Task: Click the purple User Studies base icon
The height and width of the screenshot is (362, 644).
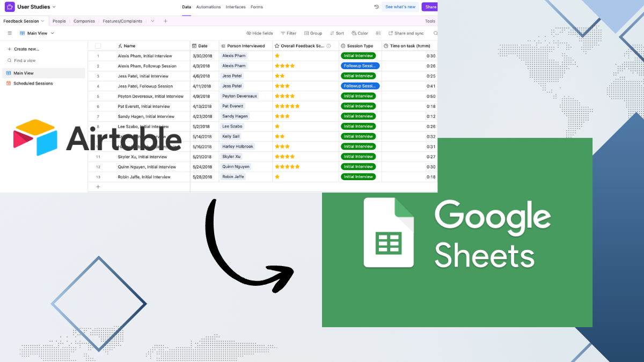Action: pos(10,7)
